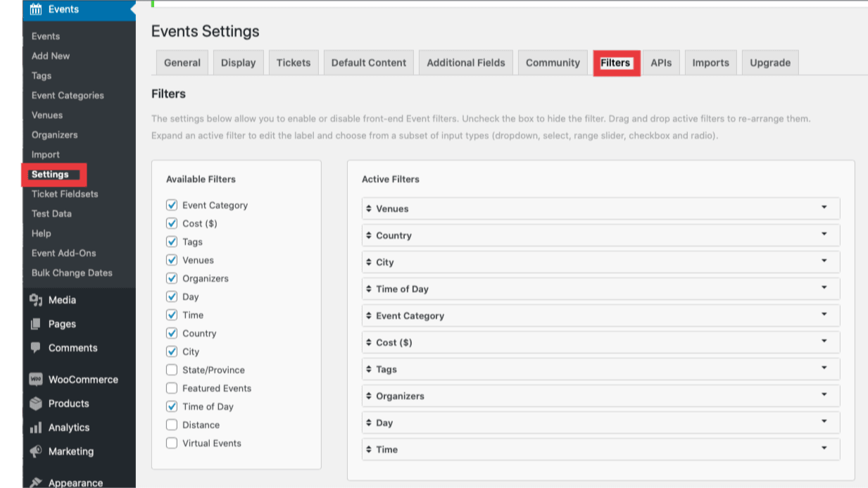The height and width of the screenshot is (488, 868).
Task: Switch to the General settings tab
Action: point(182,63)
